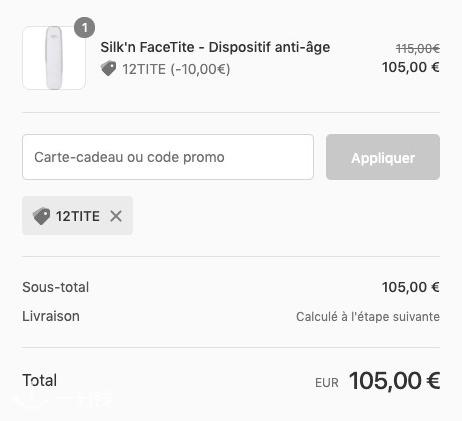Click the struck-through 115,00€ original price

(418, 49)
